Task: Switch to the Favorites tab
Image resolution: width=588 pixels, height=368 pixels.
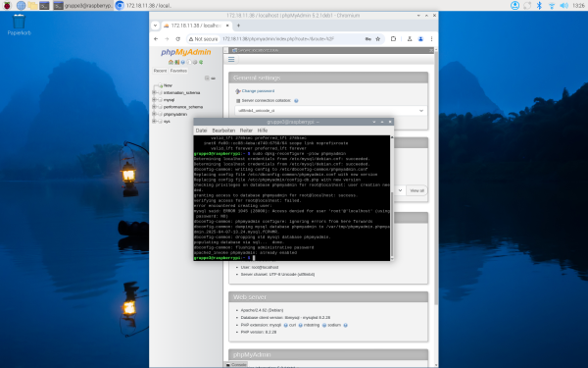Action: (178, 71)
